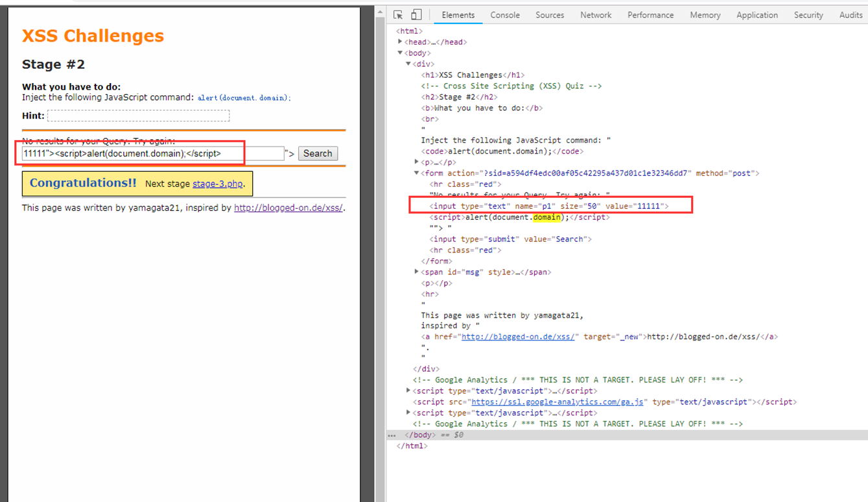Select the last Google Analytics comment line
Image resolution: width=868 pixels, height=502 pixels.
coord(578,424)
